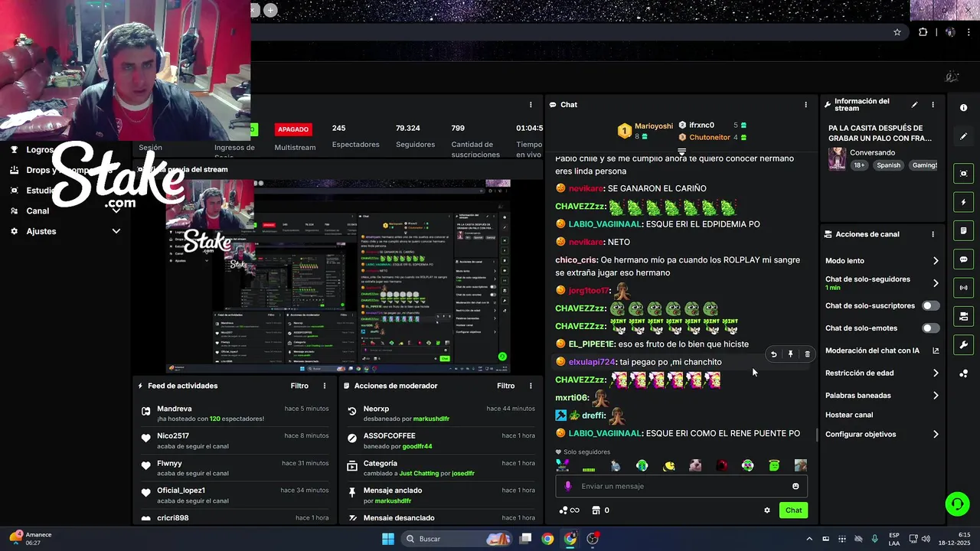The width and height of the screenshot is (980, 551).
Task: Click the info circle icon in right sidebar
Action: pos(964,108)
